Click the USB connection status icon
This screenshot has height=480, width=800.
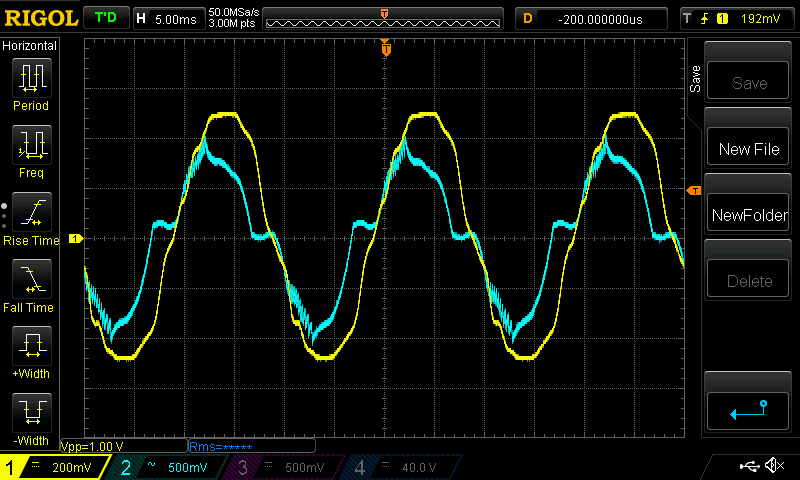pos(748,466)
